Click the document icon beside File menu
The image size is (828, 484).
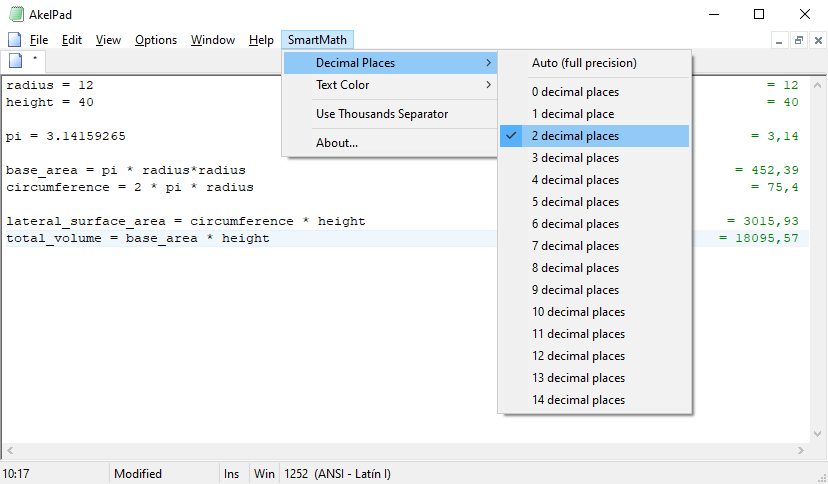click(14, 40)
